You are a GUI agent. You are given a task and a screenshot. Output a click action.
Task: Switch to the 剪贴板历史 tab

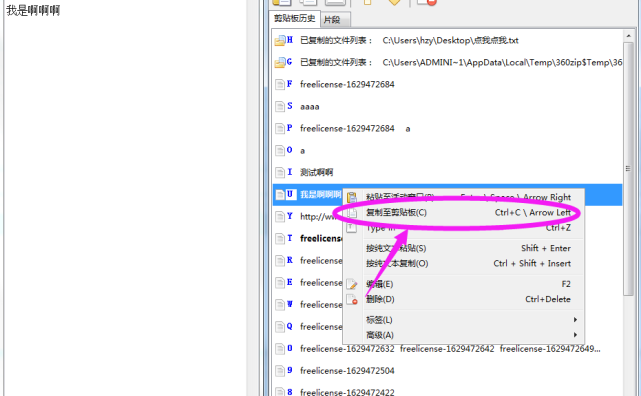(294, 18)
